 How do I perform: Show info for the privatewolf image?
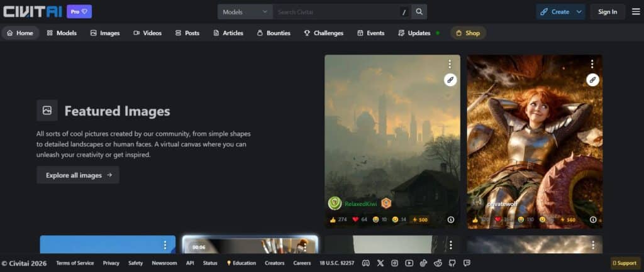pos(592,219)
